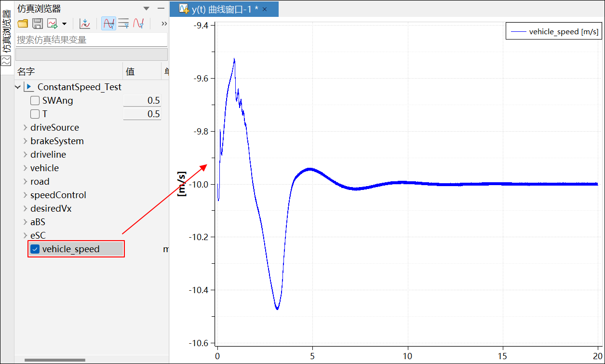
Task: Collapse the ConstantSpeed_Test root node
Action: pyautogui.click(x=18, y=87)
